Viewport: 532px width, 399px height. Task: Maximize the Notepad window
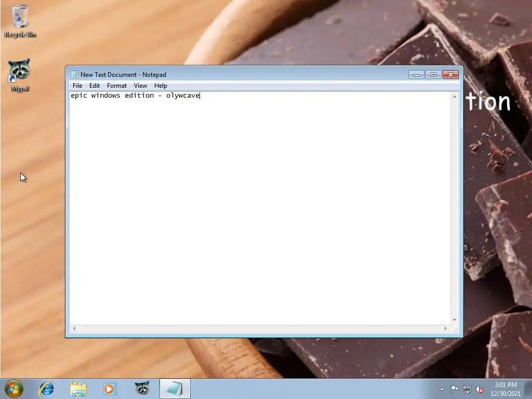(x=433, y=75)
